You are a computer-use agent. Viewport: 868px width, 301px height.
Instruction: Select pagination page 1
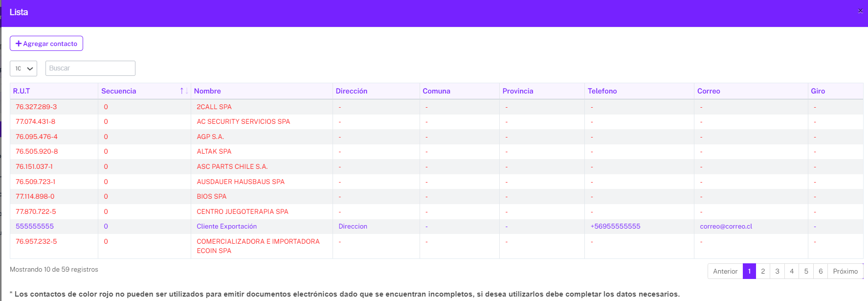point(749,271)
